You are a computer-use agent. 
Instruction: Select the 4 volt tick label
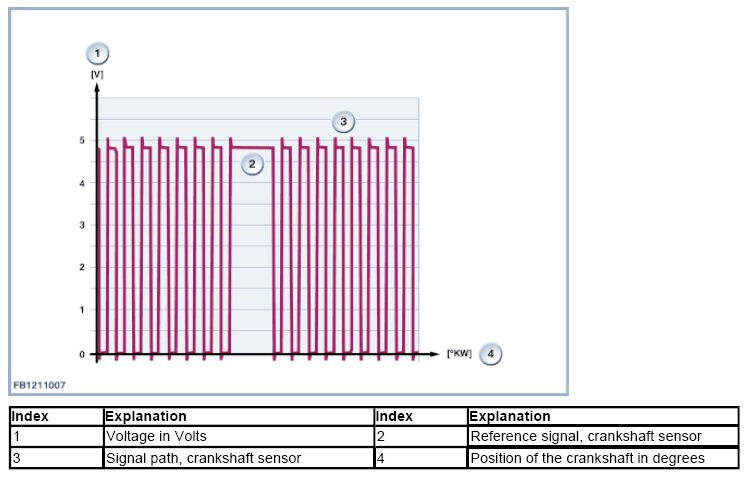[x=83, y=183]
